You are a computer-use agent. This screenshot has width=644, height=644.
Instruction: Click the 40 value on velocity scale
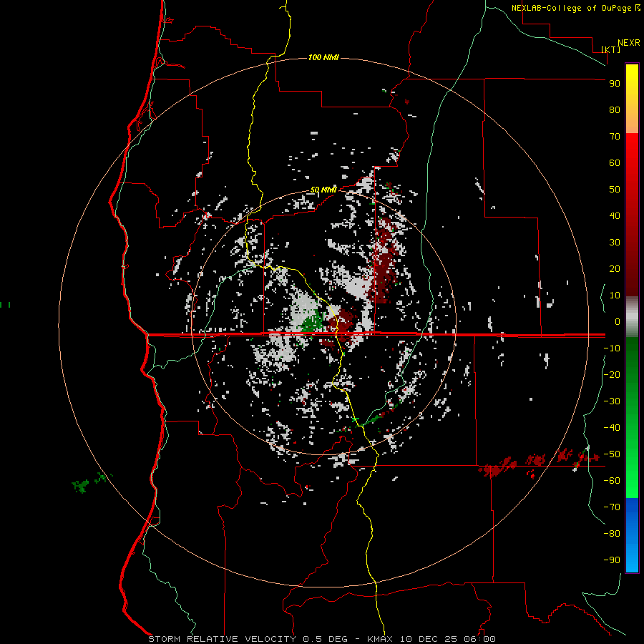[615, 215]
